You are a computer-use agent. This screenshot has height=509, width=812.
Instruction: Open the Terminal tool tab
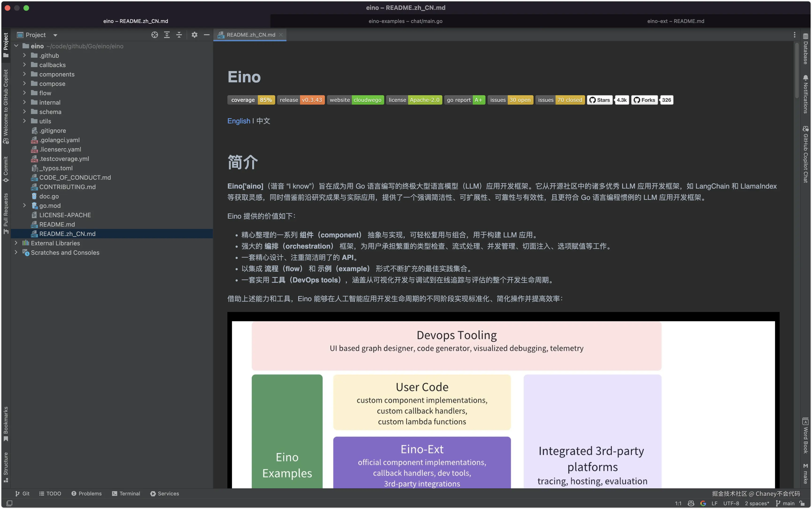tap(126, 494)
